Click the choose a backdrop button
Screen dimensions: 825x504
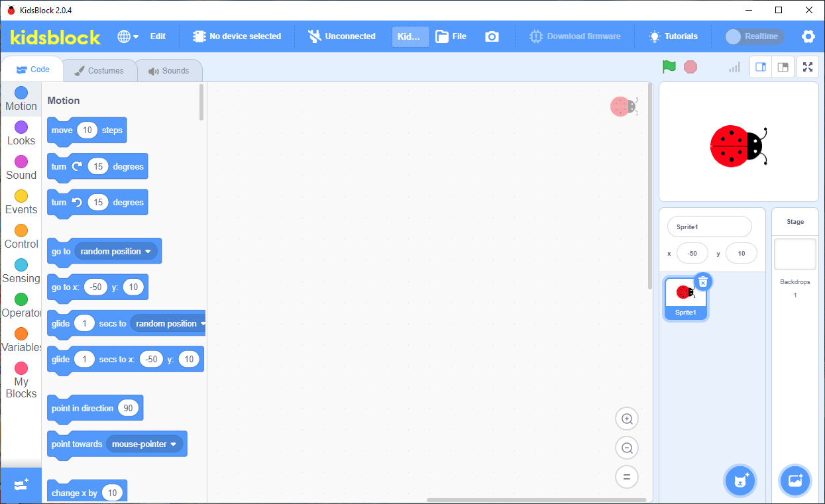[x=795, y=480]
